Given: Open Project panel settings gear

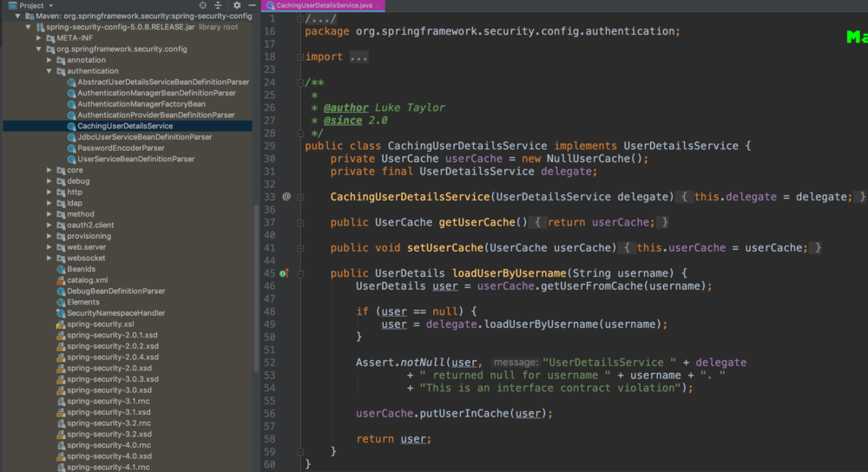Looking at the screenshot, I should [236, 5].
